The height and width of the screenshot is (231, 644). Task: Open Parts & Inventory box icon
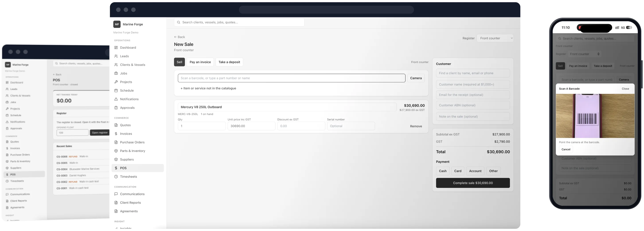(x=116, y=151)
